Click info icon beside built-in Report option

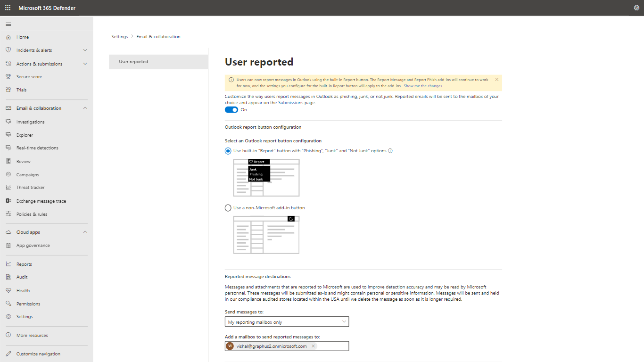tap(390, 151)
